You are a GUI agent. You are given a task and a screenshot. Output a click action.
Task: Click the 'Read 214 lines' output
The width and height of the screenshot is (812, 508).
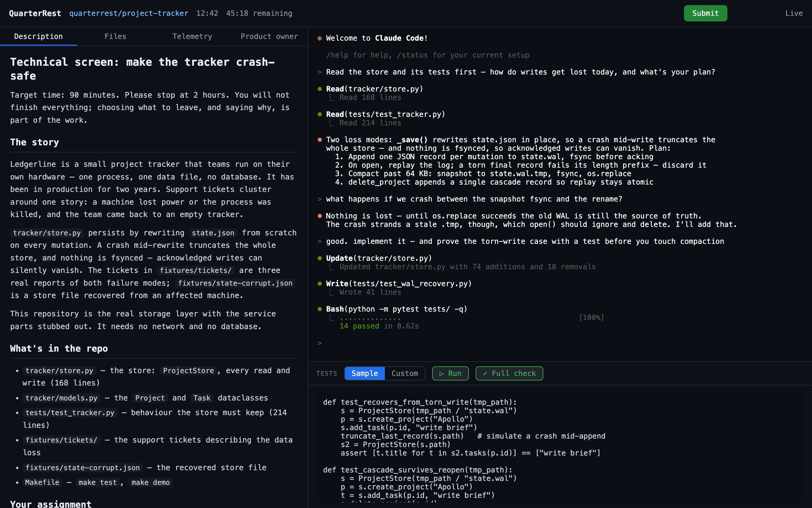[x=370, y=123]
